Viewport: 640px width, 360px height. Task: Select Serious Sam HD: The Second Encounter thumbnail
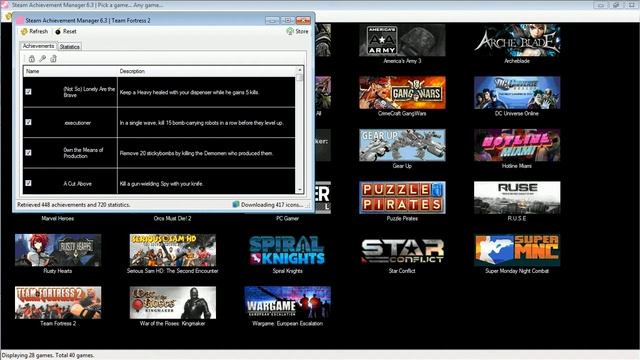[173, 250]
